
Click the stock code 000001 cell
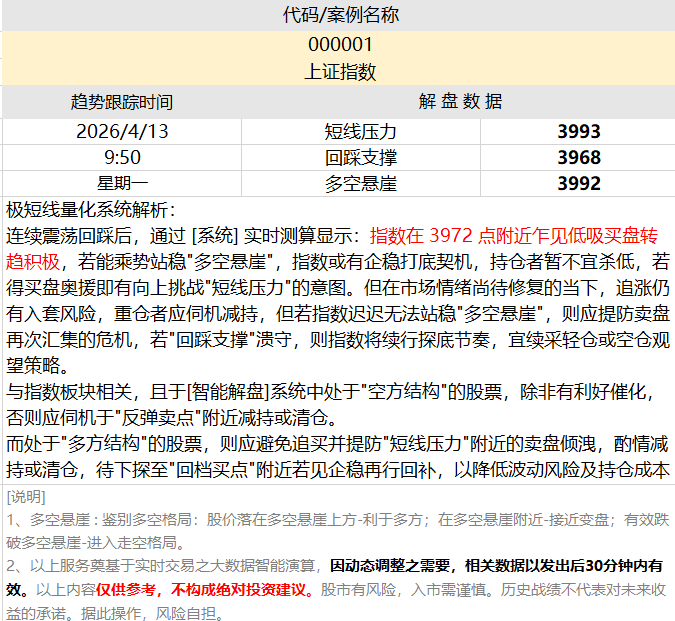[x=340, y=45]
